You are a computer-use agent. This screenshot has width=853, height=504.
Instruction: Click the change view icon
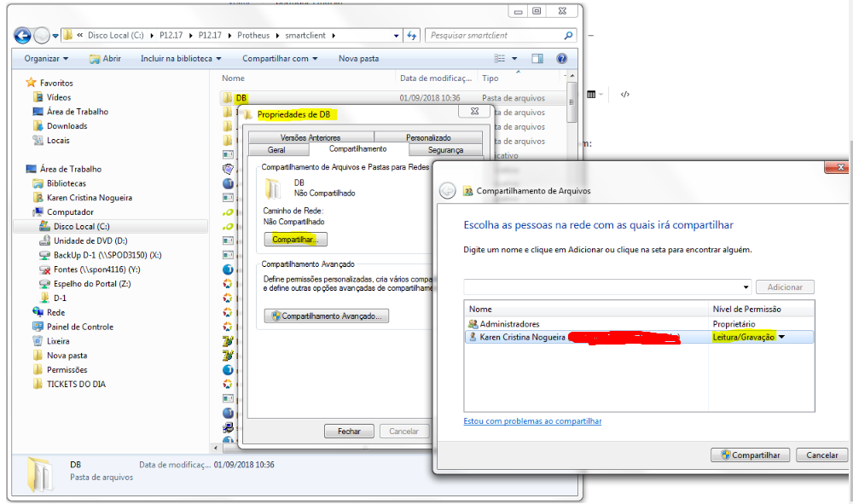(499, 58)
